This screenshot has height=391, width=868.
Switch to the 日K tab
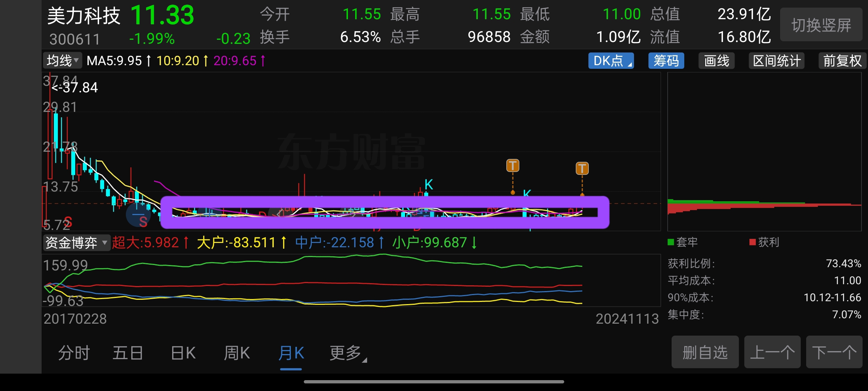(183, 353)
